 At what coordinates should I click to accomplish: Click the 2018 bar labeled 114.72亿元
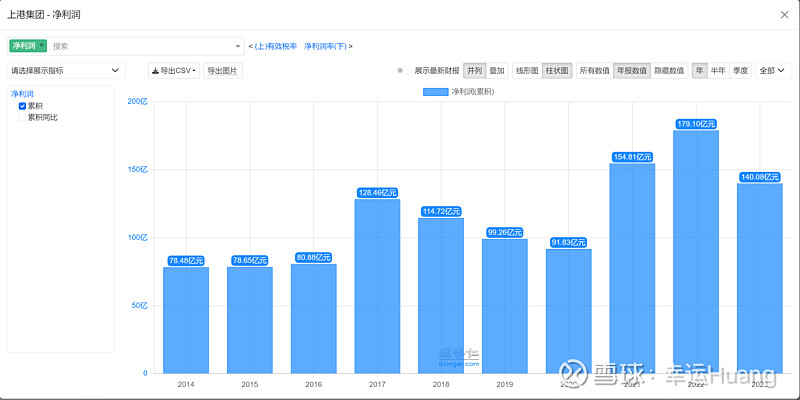coord(441,295)
